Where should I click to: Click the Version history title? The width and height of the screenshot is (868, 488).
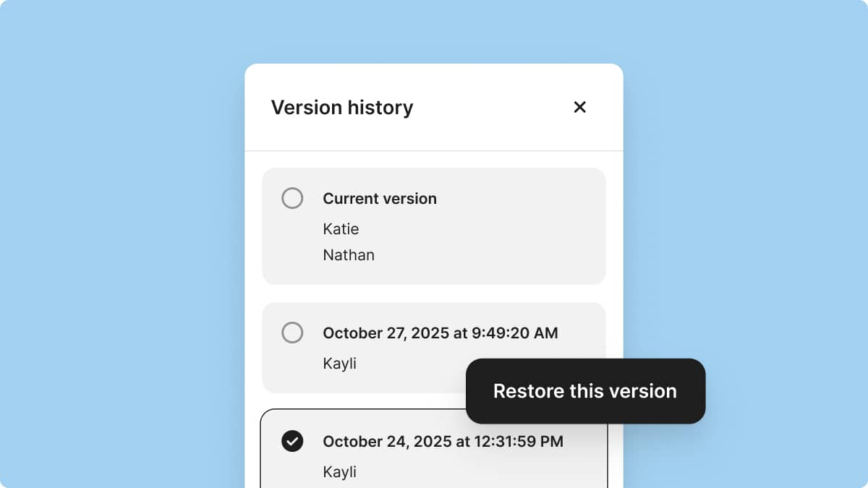tap(341, 107)
